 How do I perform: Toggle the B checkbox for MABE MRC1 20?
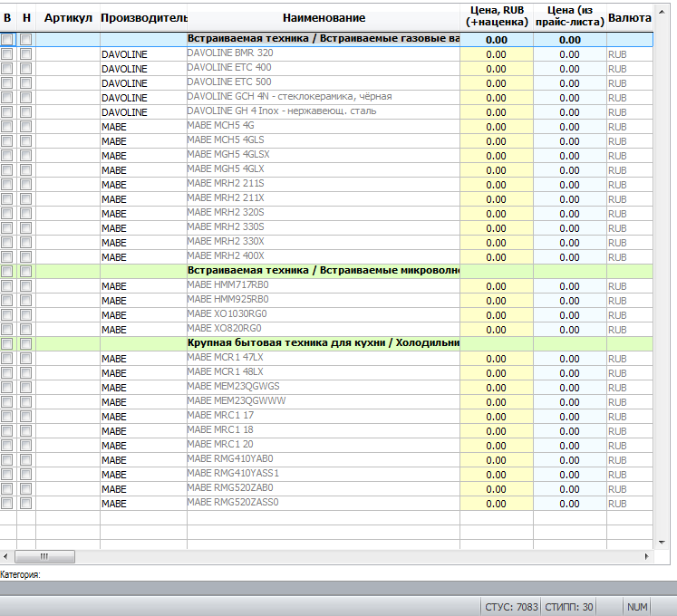point(7,446)
